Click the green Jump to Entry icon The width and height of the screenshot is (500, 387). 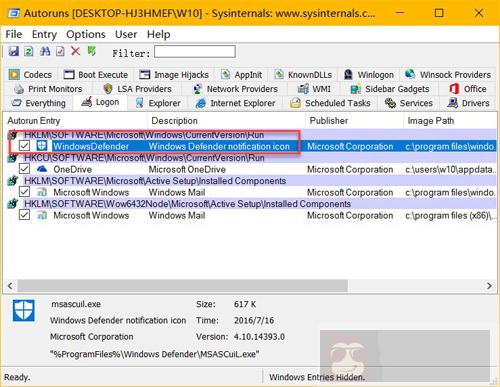click(x=91, y=51)
